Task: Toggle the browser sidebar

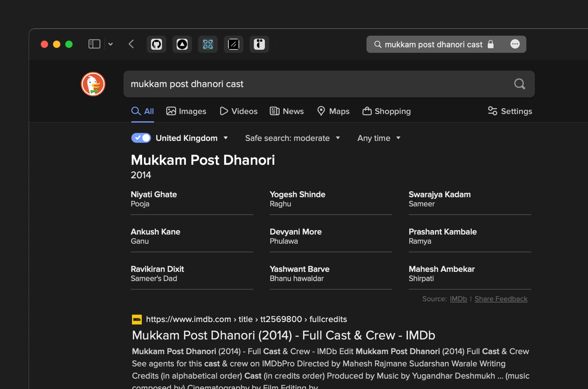Action: (94, 44)
